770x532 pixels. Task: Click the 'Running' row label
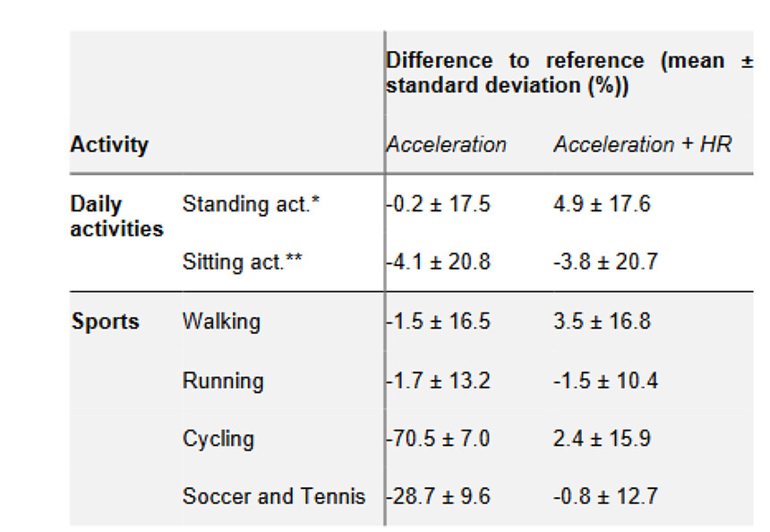pyautogui.click(x=223, y=381)
